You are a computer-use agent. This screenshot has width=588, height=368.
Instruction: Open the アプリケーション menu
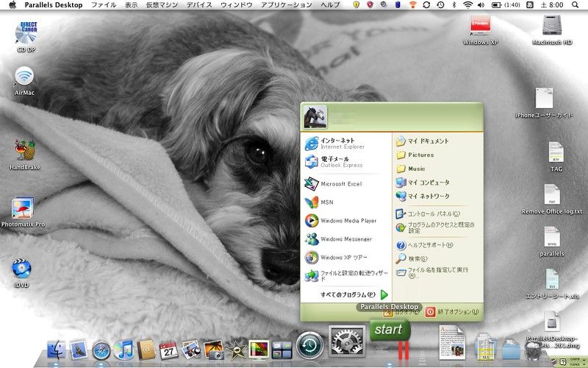coord(287,5)
